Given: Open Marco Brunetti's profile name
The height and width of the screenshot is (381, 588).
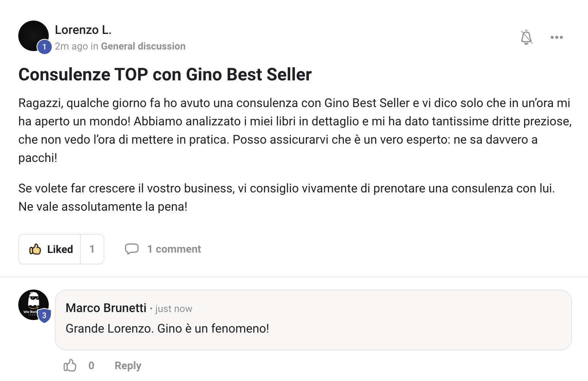Looking at the screenshot, I should (x=106, y=308).
